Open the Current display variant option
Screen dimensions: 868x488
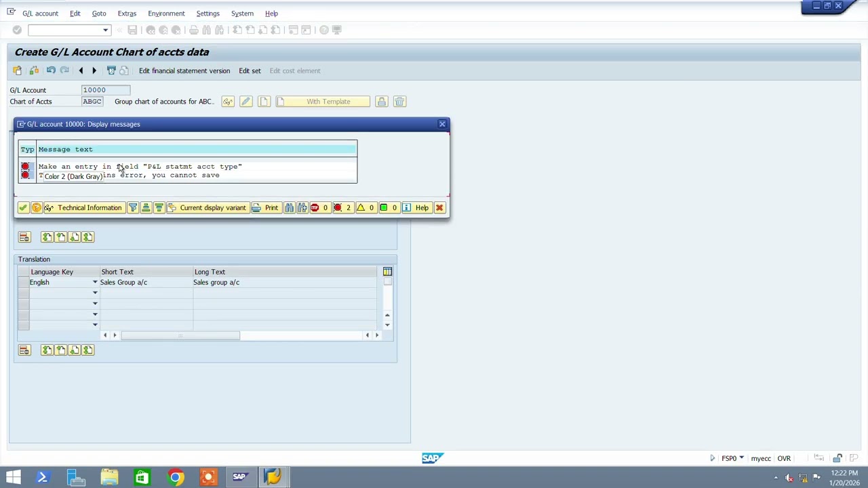(207, 208)
